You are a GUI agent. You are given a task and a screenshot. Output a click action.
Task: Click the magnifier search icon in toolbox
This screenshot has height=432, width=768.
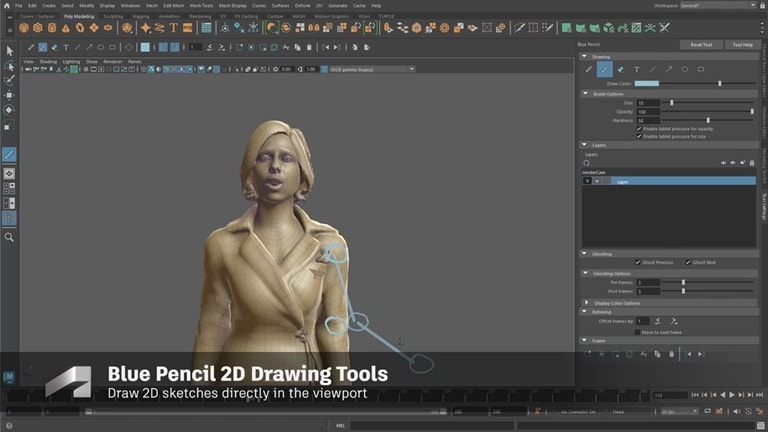point(9,238)
